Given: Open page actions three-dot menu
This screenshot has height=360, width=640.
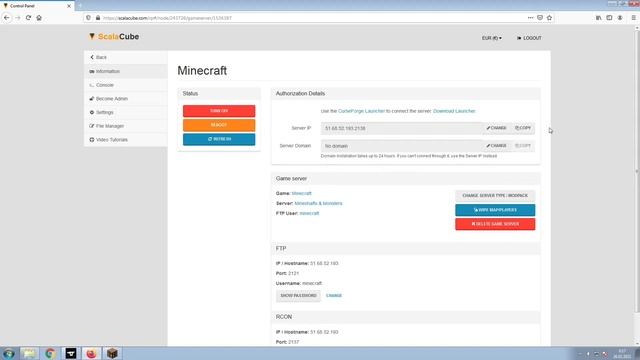Looking at the screenshot, I should pos(530,18).
